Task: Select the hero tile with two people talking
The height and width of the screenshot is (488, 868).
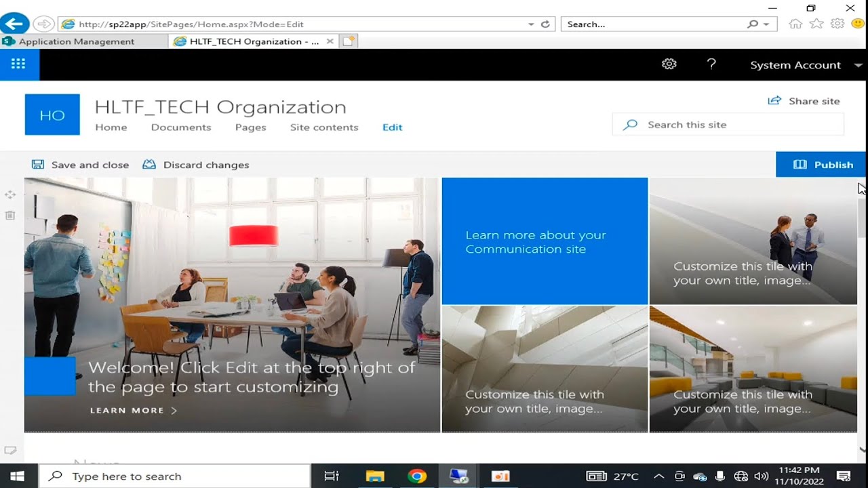Action: [753, 241]
